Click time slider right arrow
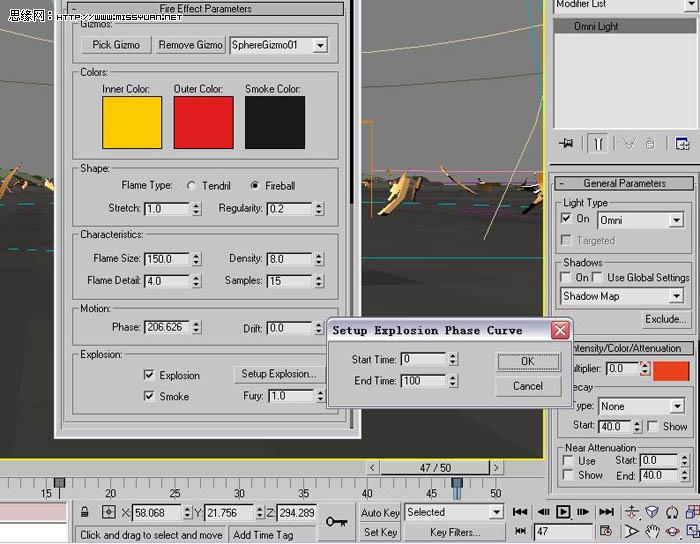 [496, 468]
